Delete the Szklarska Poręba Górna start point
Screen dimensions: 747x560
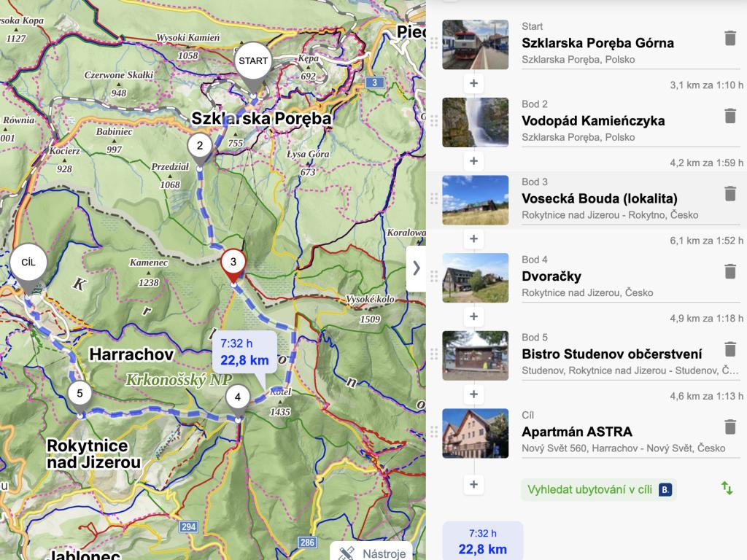click(x=729, y=38)
